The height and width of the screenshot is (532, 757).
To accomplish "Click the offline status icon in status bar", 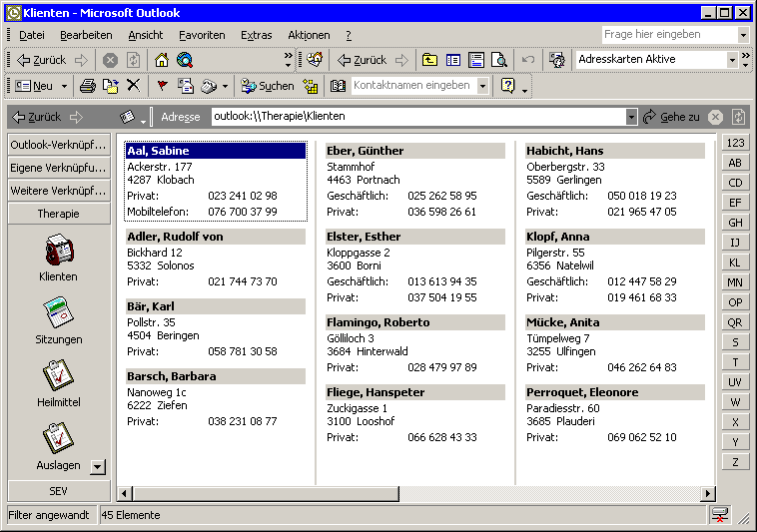I will click(x=719, y=515).
